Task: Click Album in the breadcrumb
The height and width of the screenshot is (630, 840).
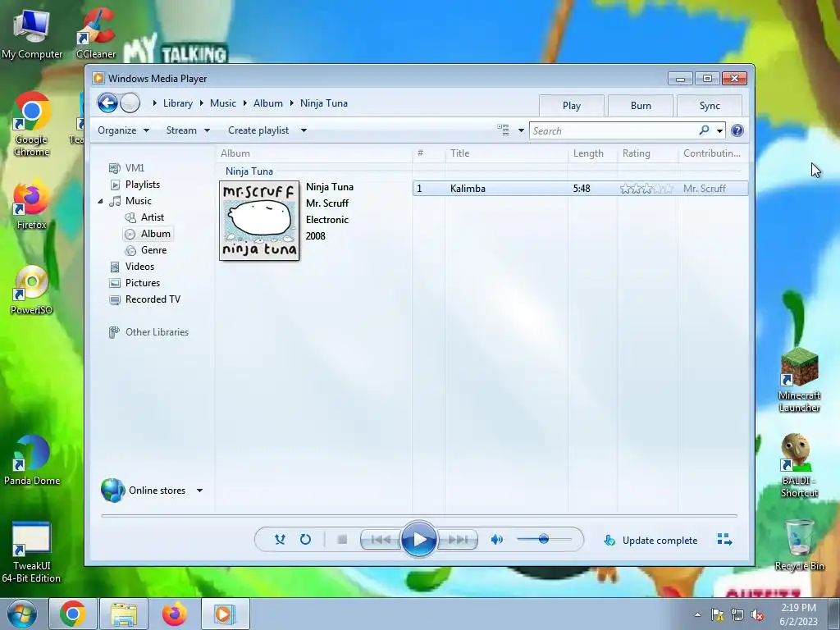Action: [268, 103]
